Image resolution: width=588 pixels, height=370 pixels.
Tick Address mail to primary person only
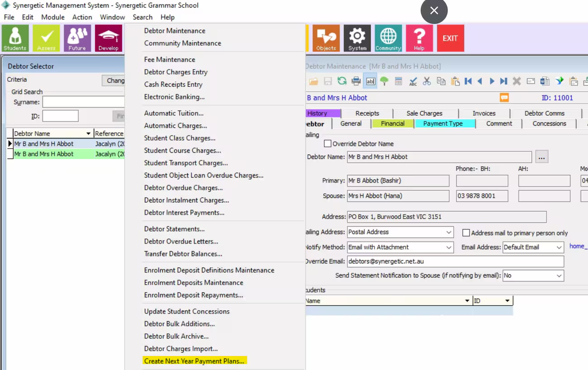[x=466, y=233]
